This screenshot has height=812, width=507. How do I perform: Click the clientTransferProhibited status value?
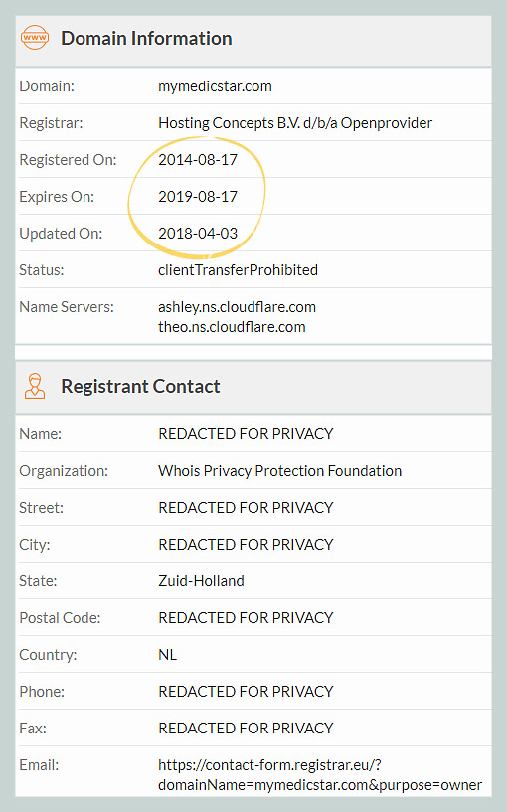[238, 269]
